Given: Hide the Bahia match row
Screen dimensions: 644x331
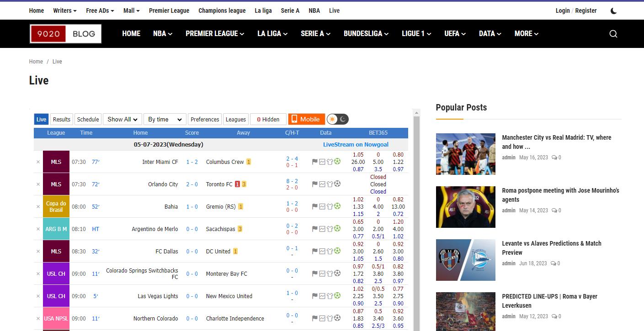Looking at the screenshot, I should coord(38,207).
